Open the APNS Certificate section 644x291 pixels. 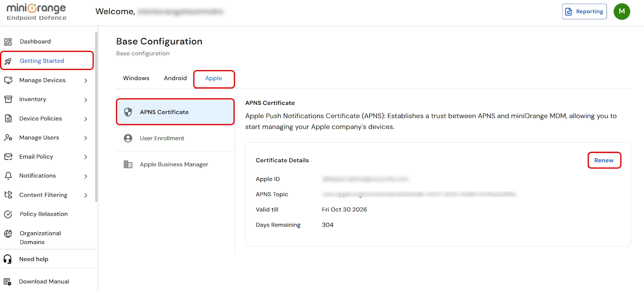click(x=175, y=112)
